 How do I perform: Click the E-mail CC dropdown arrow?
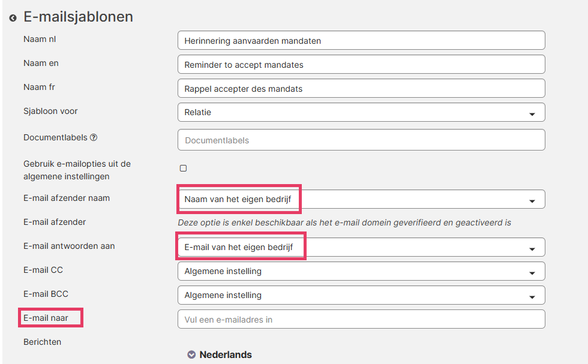(x=532, y=273)
